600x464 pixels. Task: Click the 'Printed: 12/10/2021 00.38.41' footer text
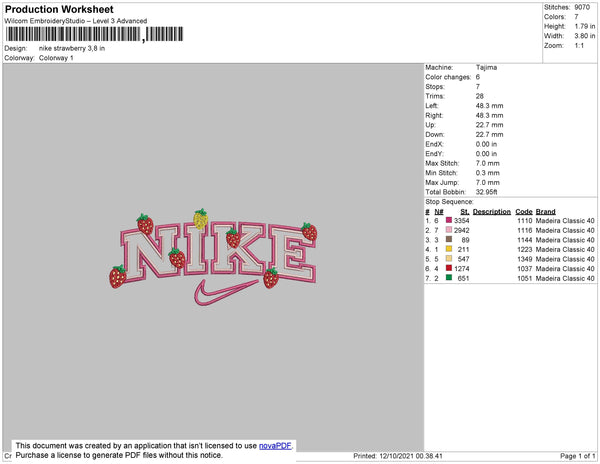pos(398,456)
